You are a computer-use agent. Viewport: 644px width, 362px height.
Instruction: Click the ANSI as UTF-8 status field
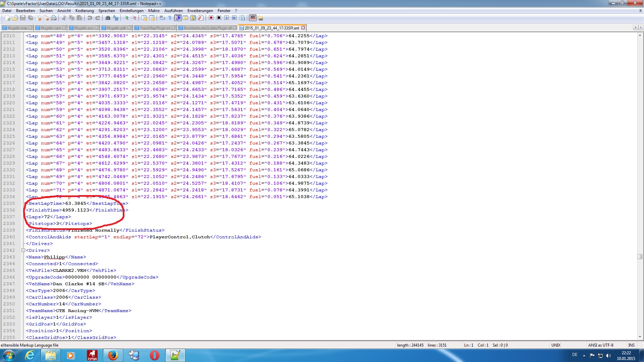coord(600,345)
